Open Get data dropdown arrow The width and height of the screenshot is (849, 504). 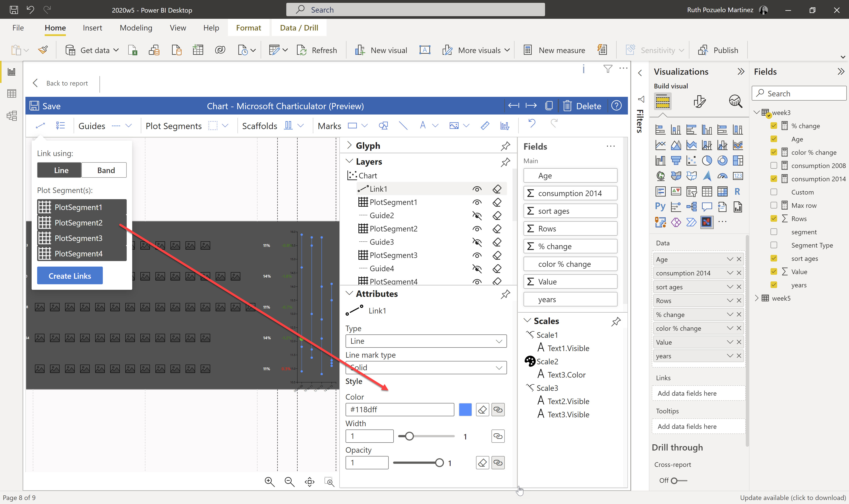[x=116, y=50]
